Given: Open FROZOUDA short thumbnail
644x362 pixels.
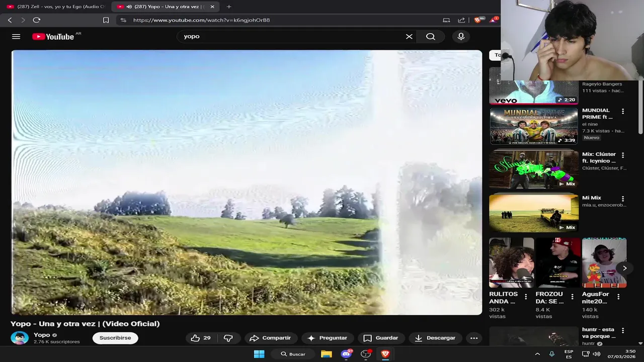Looking at the screenshot, I should 558,262.
